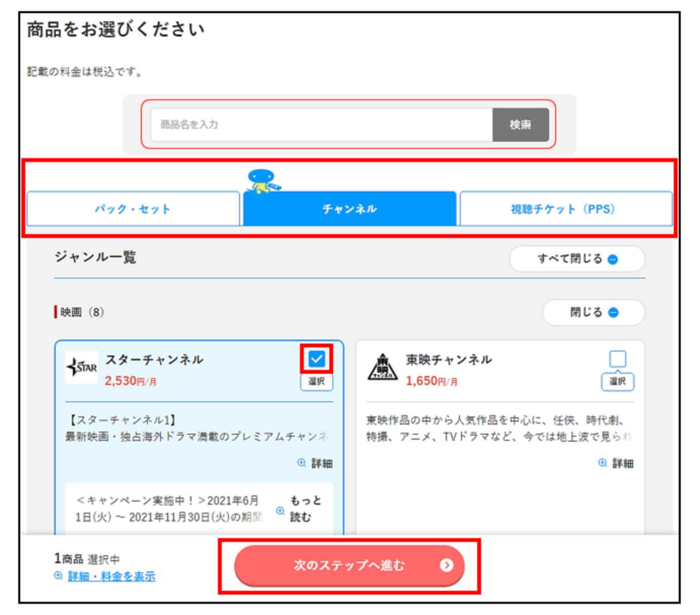Switch to the 視聴チケット（PPS）tab
This screenshot has width=700, height=615.
566,208
